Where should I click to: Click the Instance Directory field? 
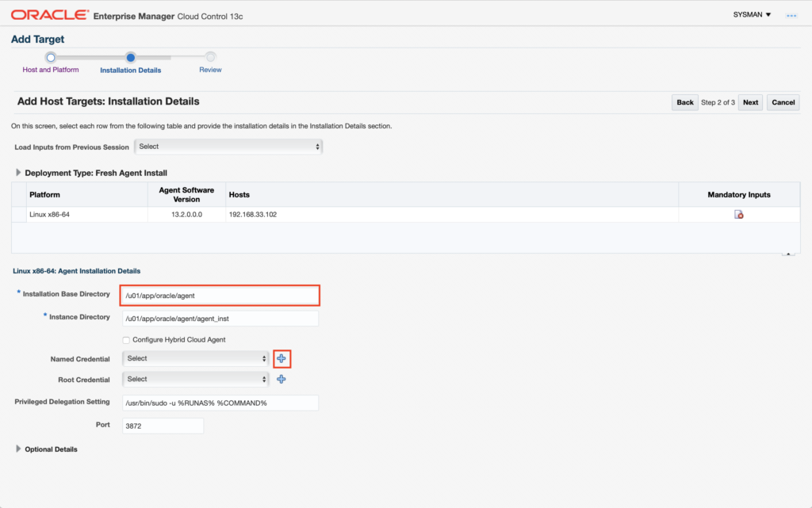(220, 318)
